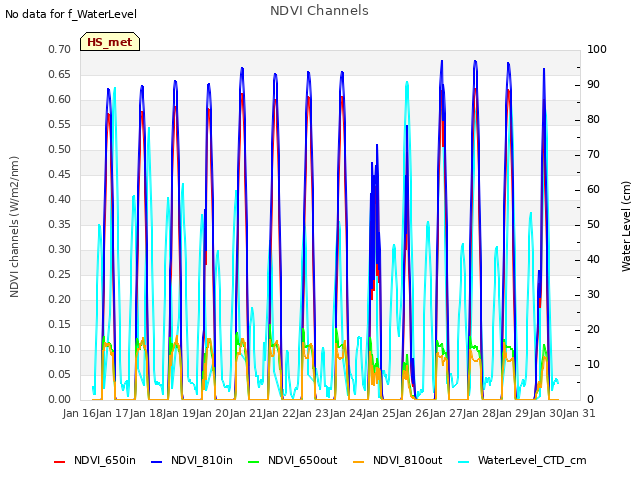Click the 0.50 left axis tick label
This screenshot has height=480, width=640.
coord(59,149)
